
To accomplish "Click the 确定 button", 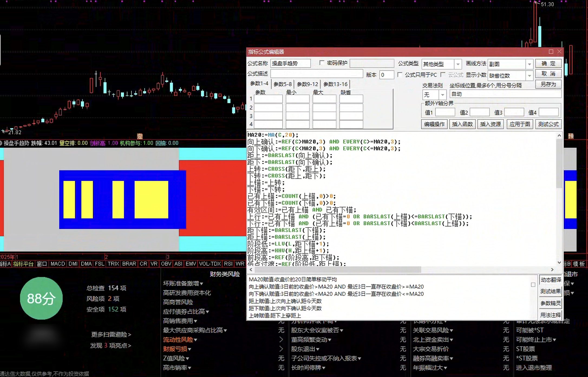I will (x=548, y=64).
